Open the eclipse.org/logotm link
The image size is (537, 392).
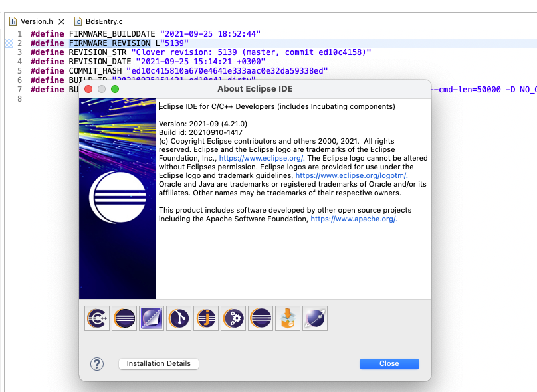point(352,175)
